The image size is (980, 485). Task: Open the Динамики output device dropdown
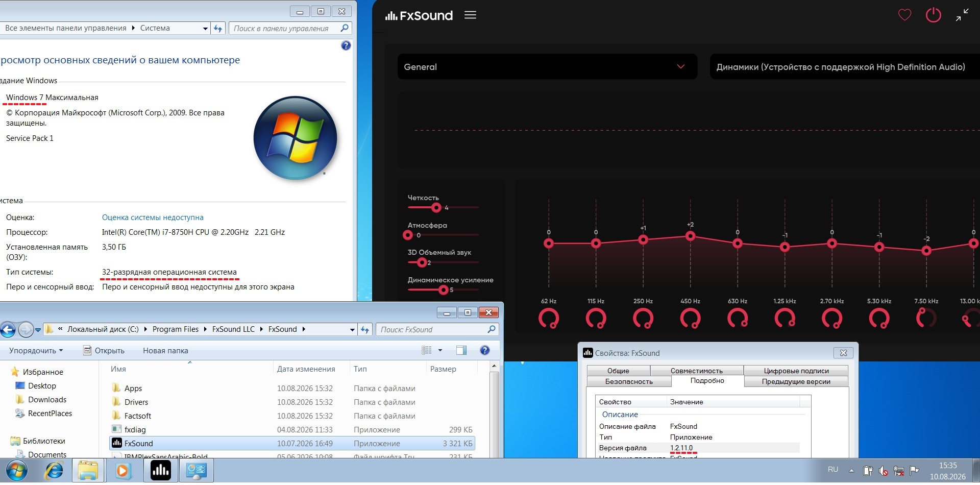click(845, 67)
